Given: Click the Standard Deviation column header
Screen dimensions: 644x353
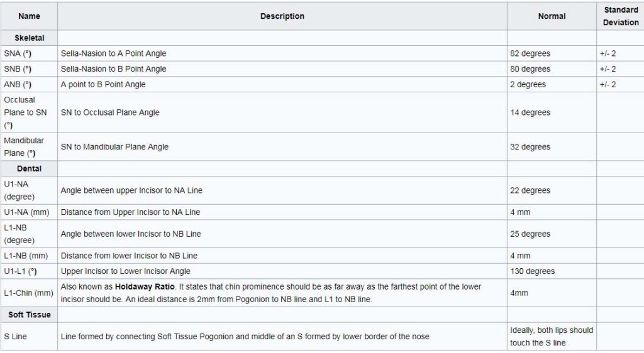Looking at the screenshot, I should click(620, 16).
